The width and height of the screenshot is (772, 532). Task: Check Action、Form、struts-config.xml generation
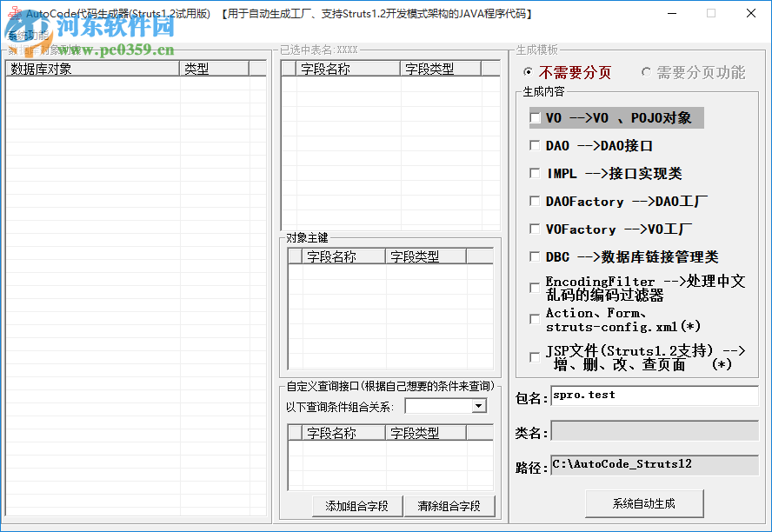point(534,319)
